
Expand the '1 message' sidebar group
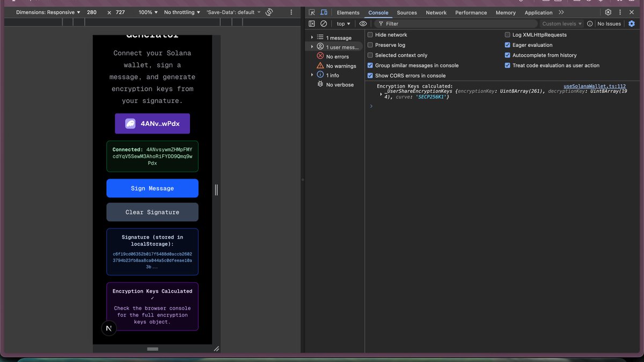point(312,38)
